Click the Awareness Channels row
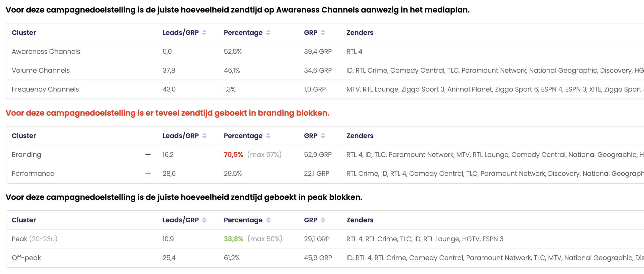Image resolution: width=644 pixels, height=274 pixels. pyautogui.click(x=46, y=52)
